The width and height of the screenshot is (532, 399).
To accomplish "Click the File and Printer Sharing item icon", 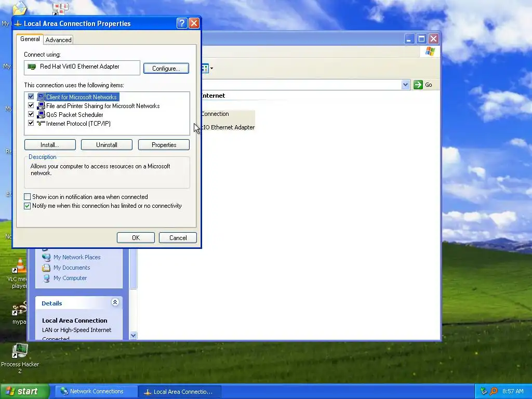I will point(41,105).
